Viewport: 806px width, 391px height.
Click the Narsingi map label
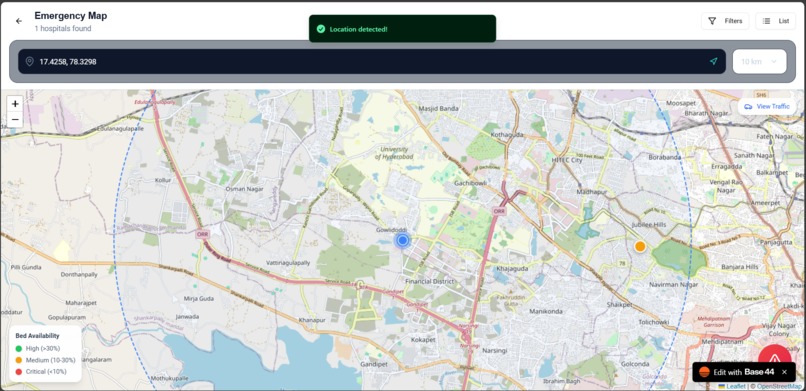tap(496, 350)
